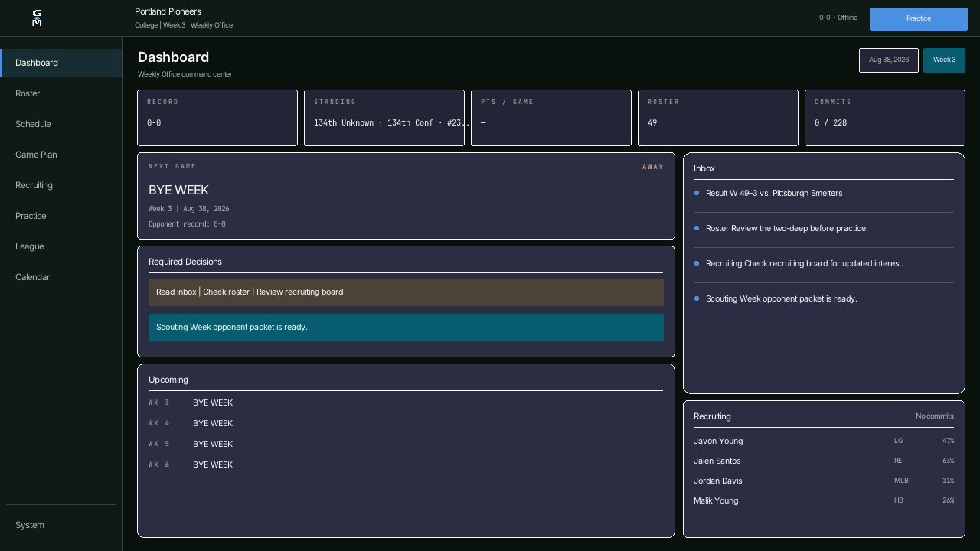
Task: Click the AWAY label on next game
Action: click(653, 167)
